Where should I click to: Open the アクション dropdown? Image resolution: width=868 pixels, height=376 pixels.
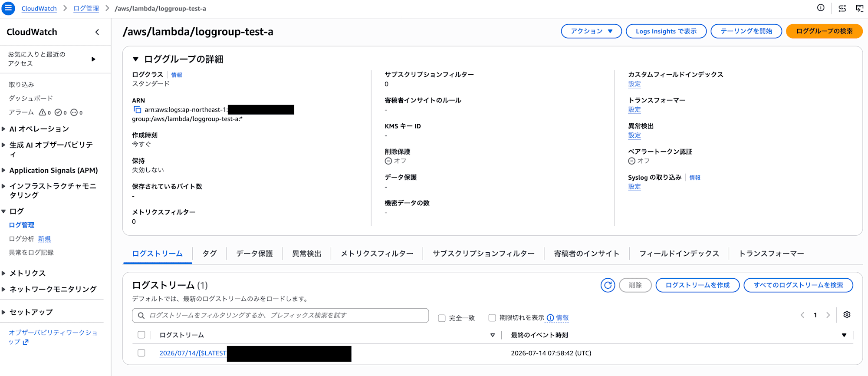pyautogui.click(x=591, y=31)
